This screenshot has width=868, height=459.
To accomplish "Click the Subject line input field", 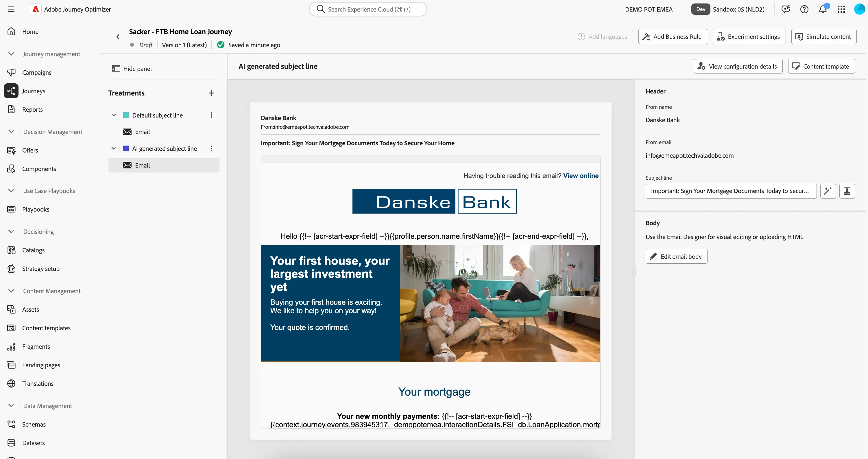I will (x=731, y=191).
